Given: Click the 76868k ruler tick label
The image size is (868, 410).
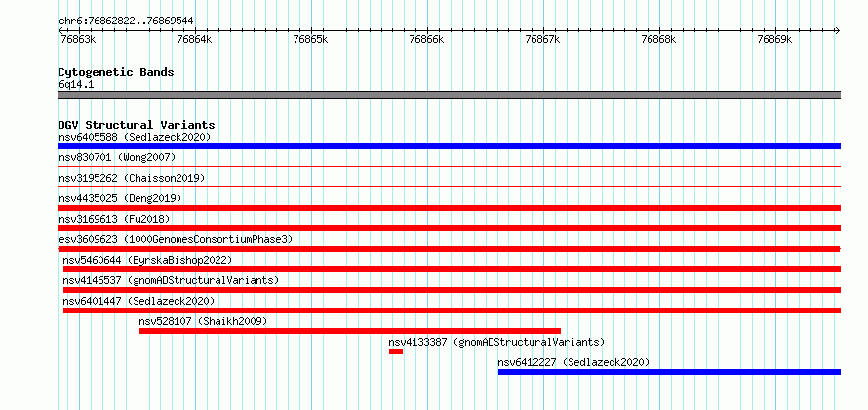Looking at the screenshot, I should pyautogui.click(x=658, y=40).
